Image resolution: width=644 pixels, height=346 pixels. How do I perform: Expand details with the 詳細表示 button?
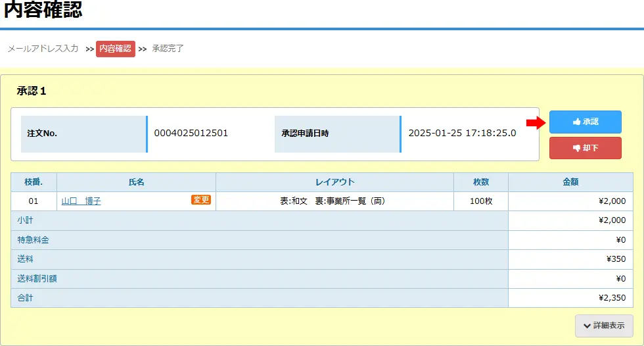[604, 326]
